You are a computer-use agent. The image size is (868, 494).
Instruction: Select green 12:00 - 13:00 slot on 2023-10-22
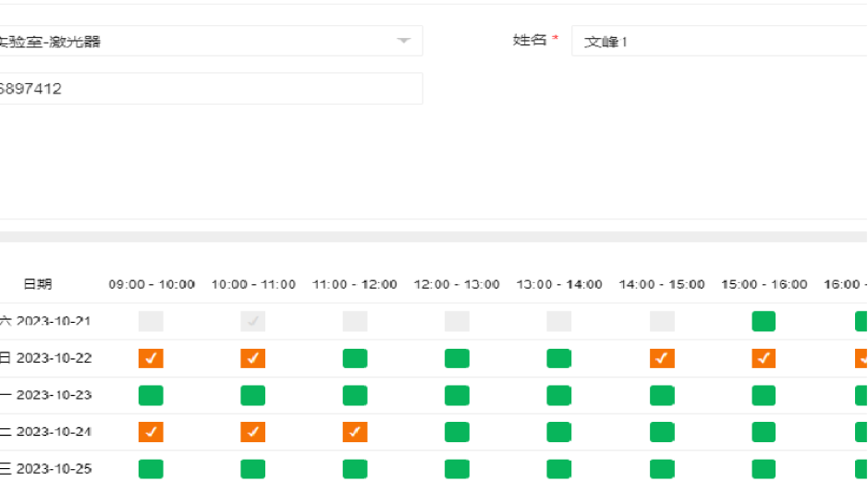click(457, 358)
